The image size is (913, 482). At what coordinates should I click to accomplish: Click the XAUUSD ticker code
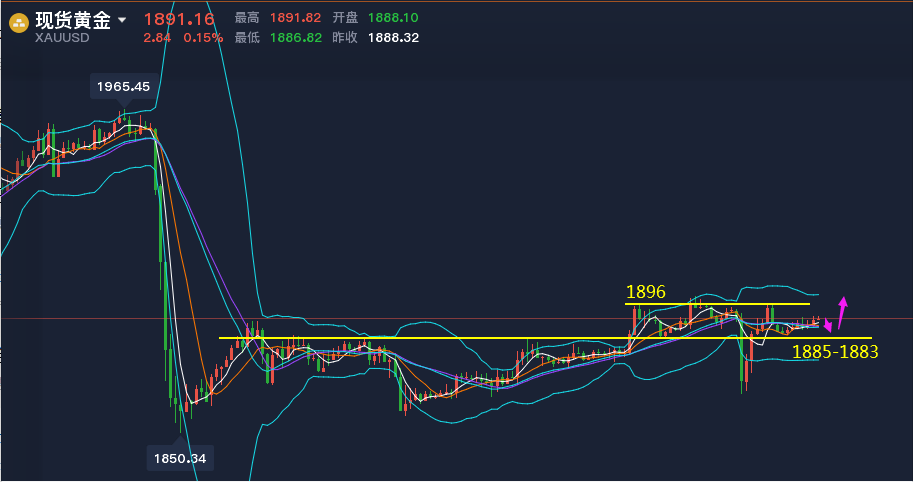(62, 38)
